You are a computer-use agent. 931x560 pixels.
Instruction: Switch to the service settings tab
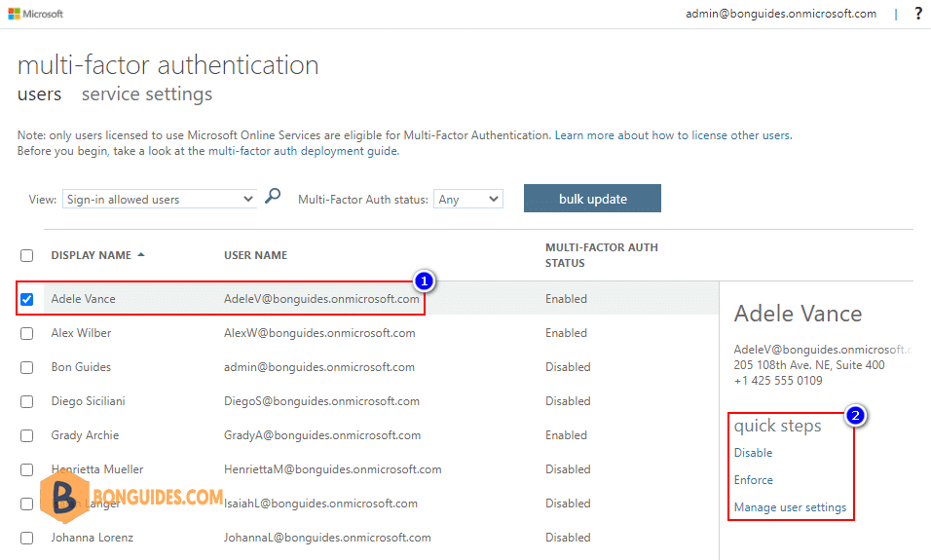pos(147,93)
